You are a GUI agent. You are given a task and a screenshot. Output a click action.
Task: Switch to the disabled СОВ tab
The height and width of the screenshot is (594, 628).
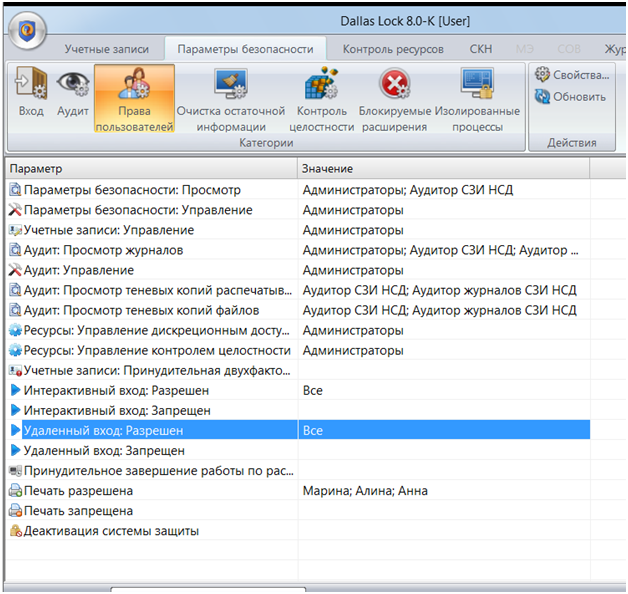pos(569,49)
